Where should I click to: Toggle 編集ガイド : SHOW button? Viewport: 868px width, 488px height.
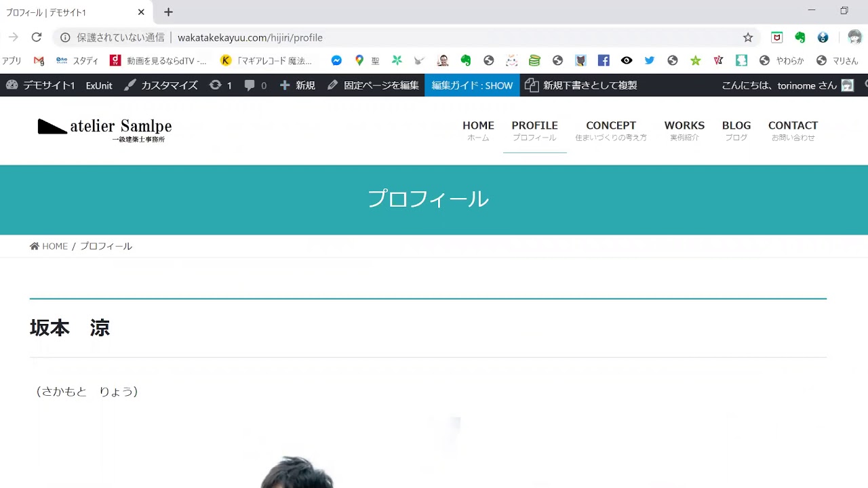pyautogui.click(x=472, y=85)
